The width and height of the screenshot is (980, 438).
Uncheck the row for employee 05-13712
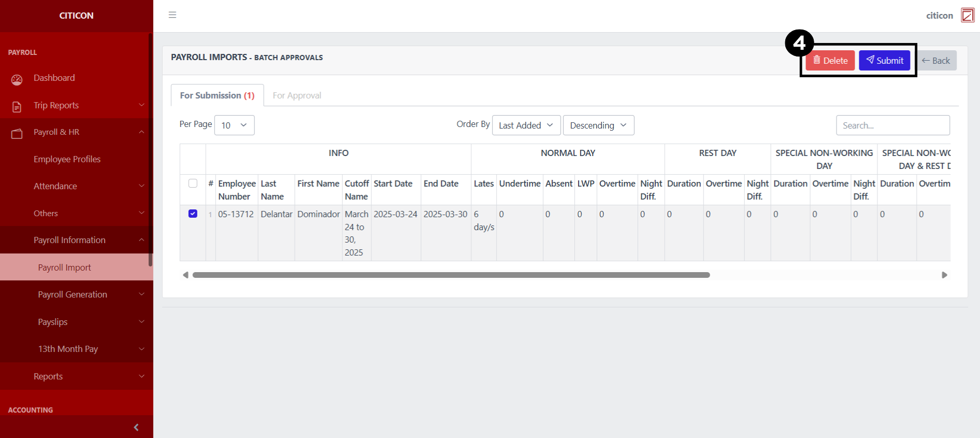point(193,214)
